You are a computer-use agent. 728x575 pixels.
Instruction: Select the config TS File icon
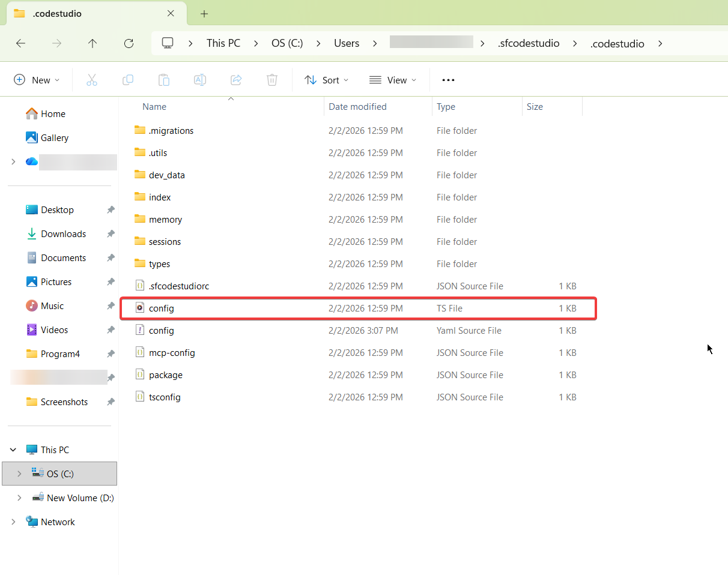click(140, 309)
